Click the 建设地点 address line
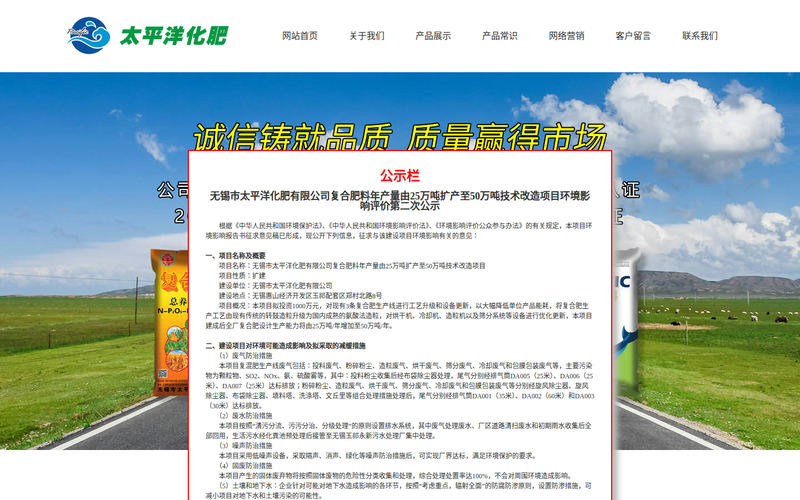 coord(301,295)
